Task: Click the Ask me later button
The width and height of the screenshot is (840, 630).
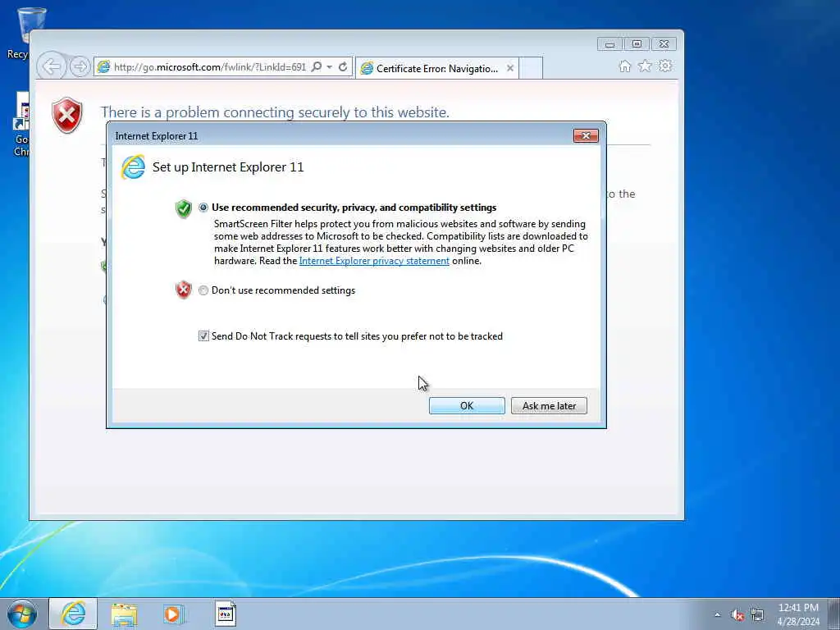Action: pyautogui.click(x=549, y=405)
